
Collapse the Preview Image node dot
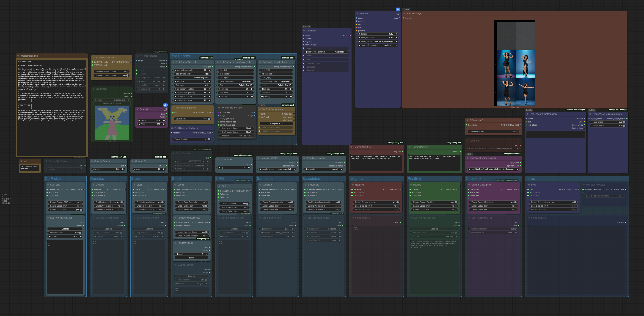pos(405,14)
